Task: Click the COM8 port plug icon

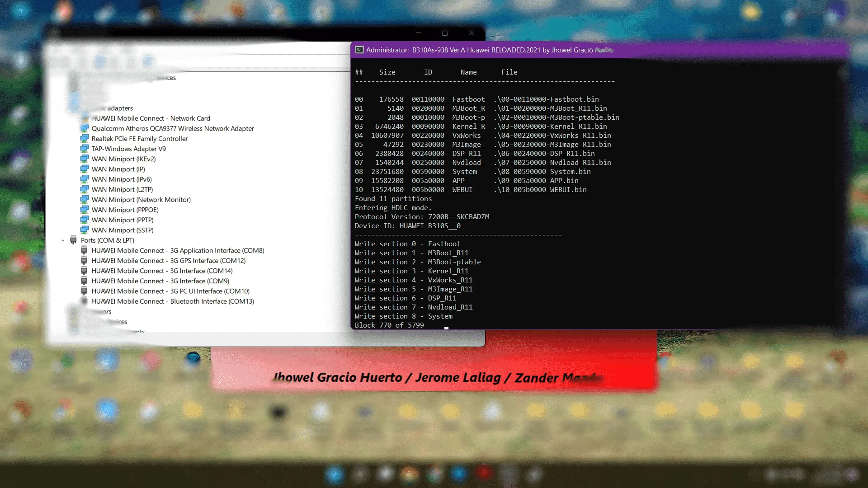Action: click(84, 250)
